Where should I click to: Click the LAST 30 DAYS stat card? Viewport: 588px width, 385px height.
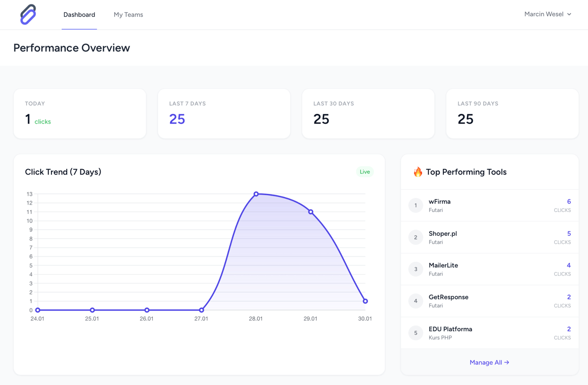click(x=368, y=113)
